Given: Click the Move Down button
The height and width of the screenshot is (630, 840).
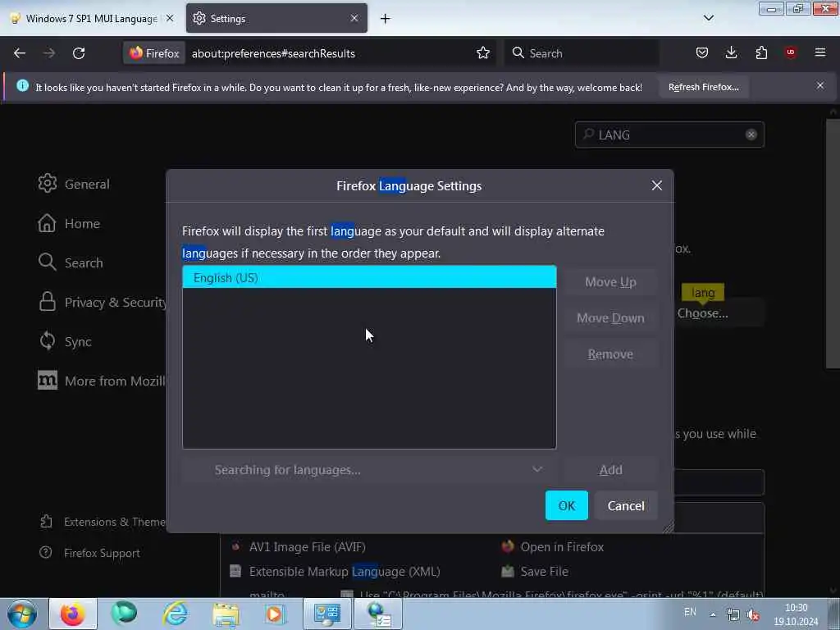Looking at the screenshot, I should coord(610,318).
